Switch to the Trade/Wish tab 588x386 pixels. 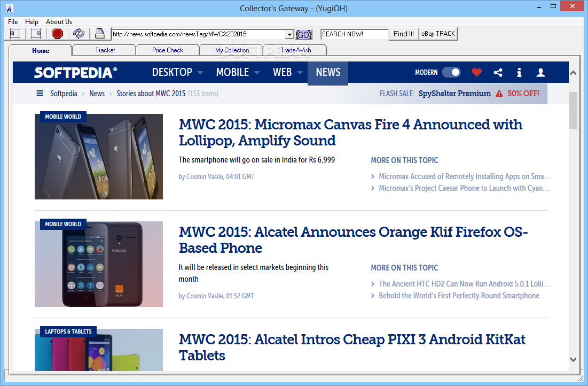click(295, 50)
